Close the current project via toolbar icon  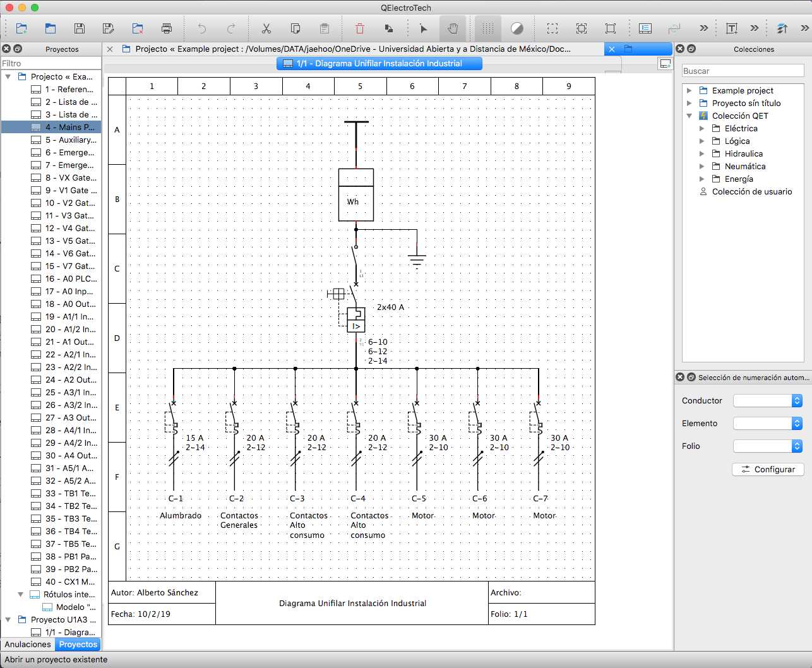(138, 28)
